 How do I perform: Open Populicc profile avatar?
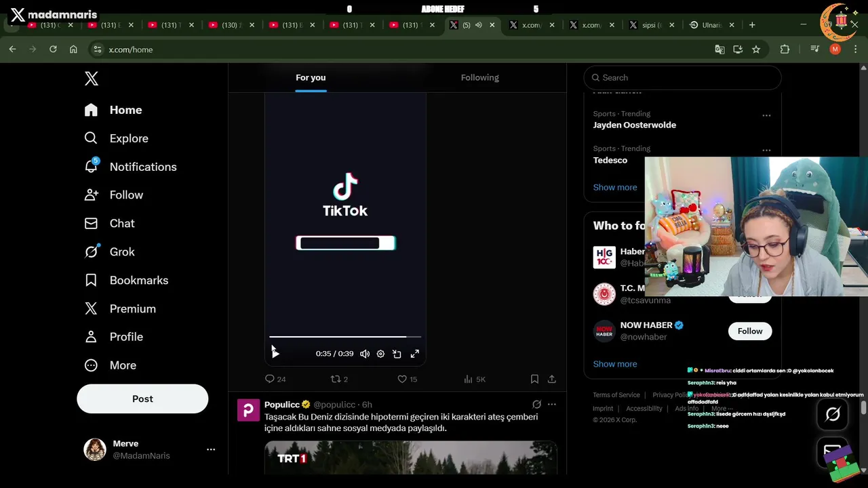point(248,410)
